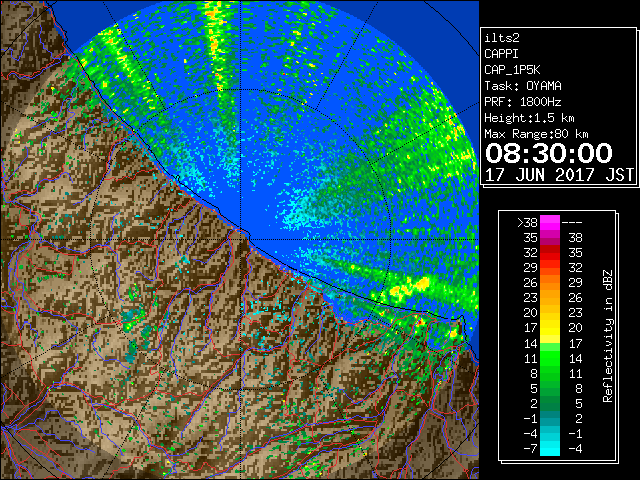The height and width of the screenshot is (480, 640).
Task: Click the orange 26–29 dBZ legend color
Action: [x=550, y=283]
